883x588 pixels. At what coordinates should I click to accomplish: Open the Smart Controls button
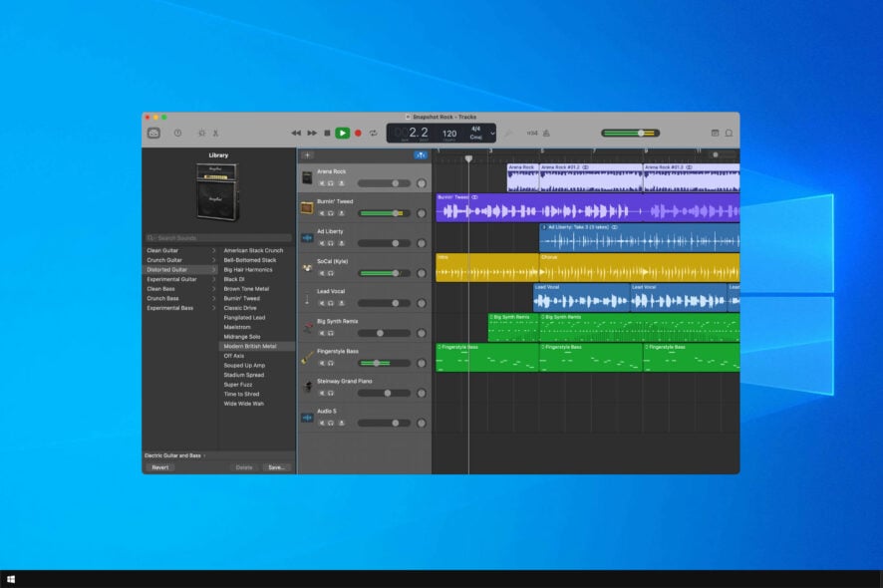[201, 133]
